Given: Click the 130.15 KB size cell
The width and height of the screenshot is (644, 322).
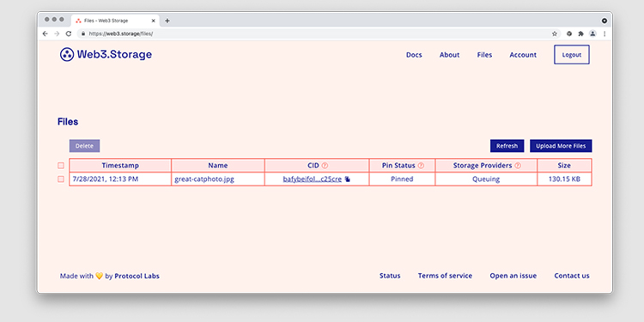Looking at the screenshot, I should [x=564, y=179].
